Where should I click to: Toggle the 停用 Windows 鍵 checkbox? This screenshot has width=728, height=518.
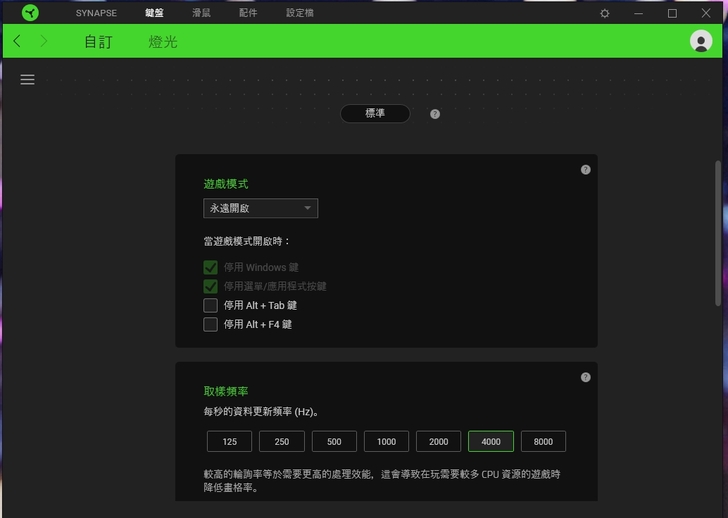[210, 267]
